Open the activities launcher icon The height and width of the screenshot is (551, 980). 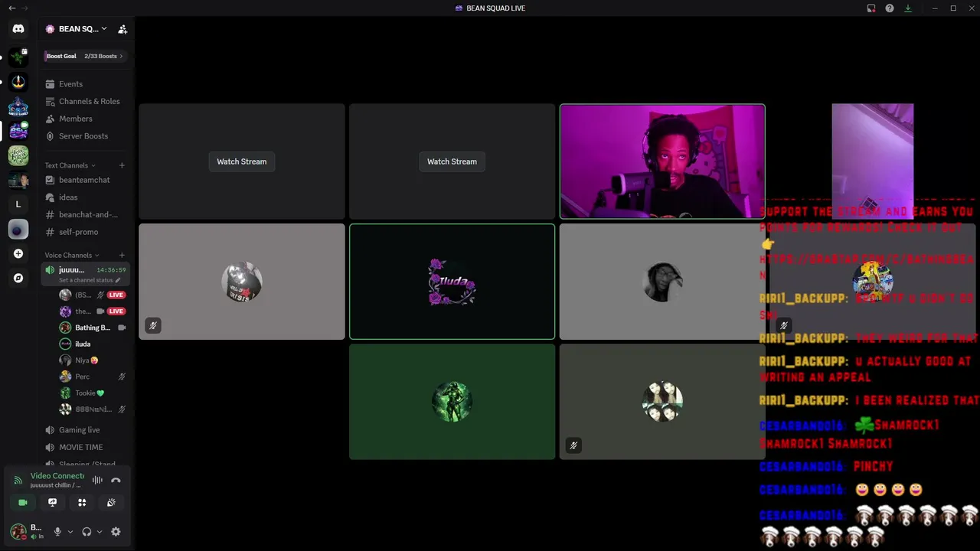(82, 503)
